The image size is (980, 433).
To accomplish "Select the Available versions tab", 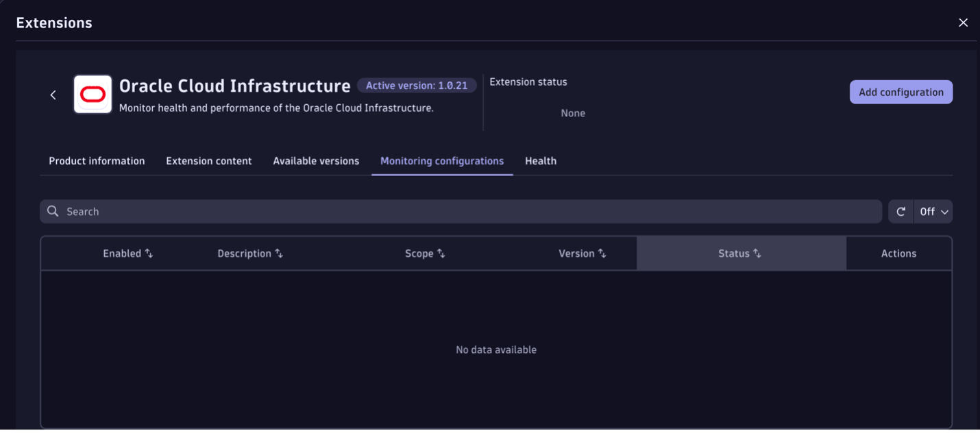I will click(316, 160).
